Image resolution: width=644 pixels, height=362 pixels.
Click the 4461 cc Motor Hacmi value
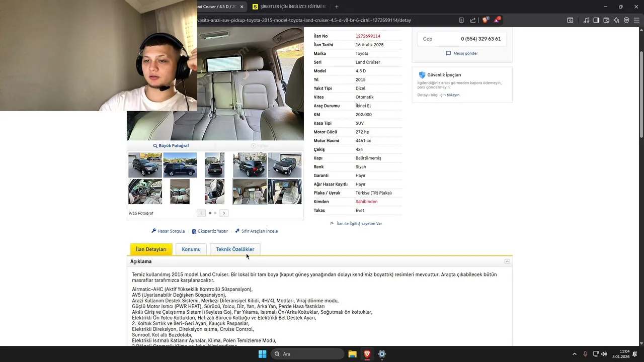363,141
